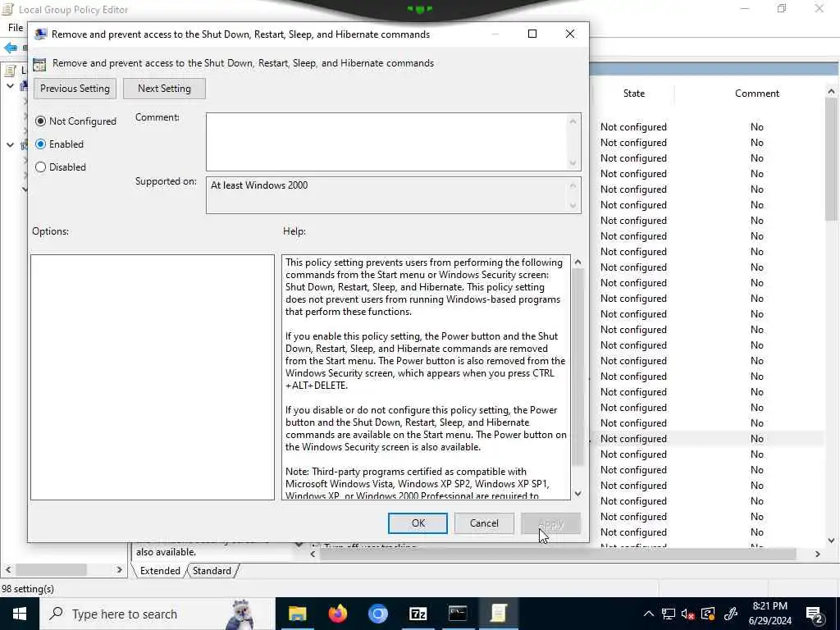Viewport: 840px width, 630px height.
Task: Click the Help text scroll-up arrow
Action: (577, 262)
